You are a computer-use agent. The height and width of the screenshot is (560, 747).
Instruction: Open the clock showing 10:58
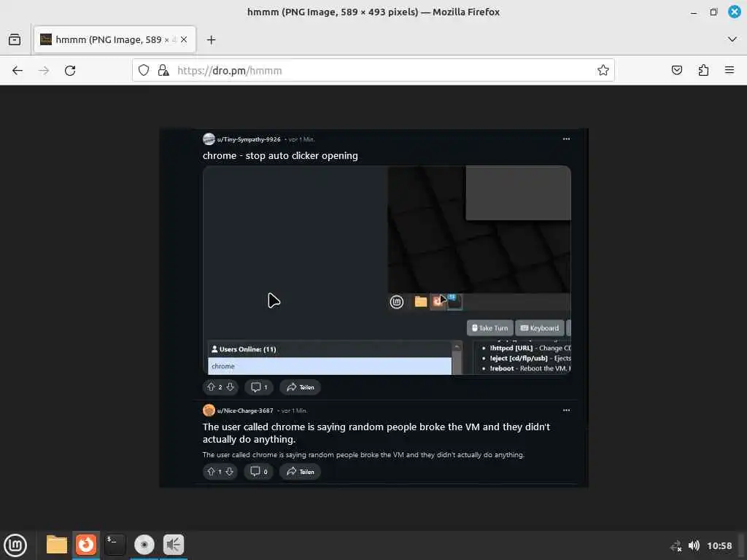coord(719,545)
